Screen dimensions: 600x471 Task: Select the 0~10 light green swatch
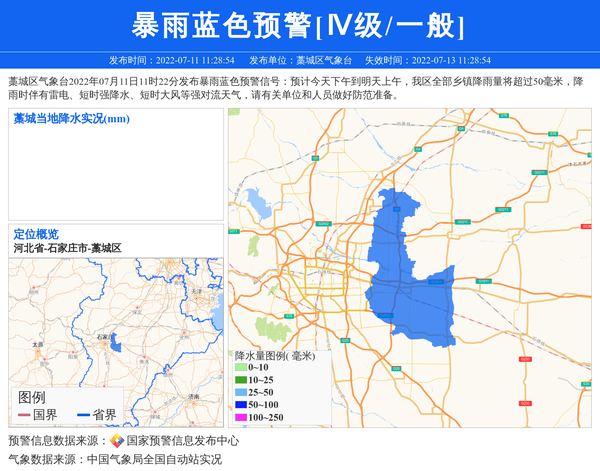240,368
